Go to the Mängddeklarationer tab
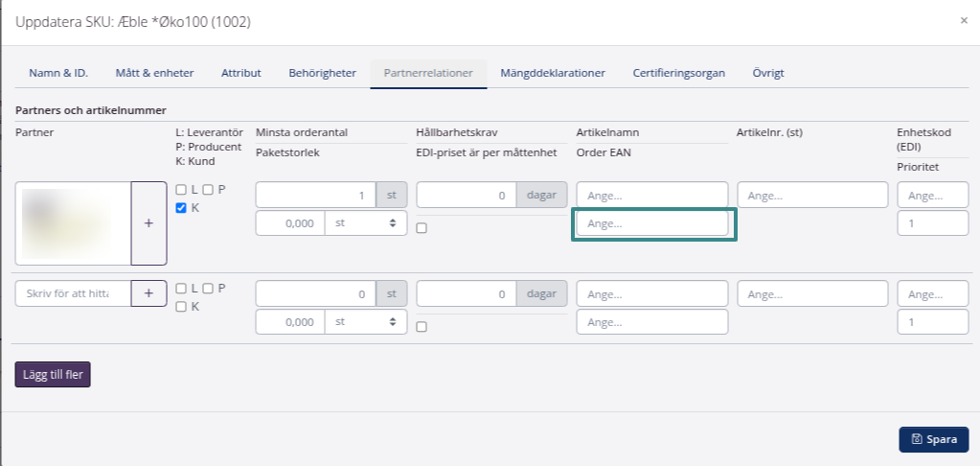 tap(552, 73)
